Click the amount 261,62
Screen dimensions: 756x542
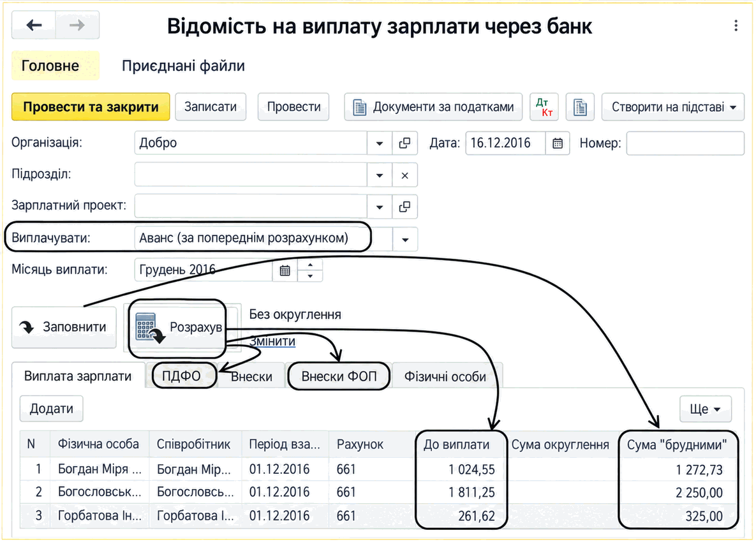[477, 516]
